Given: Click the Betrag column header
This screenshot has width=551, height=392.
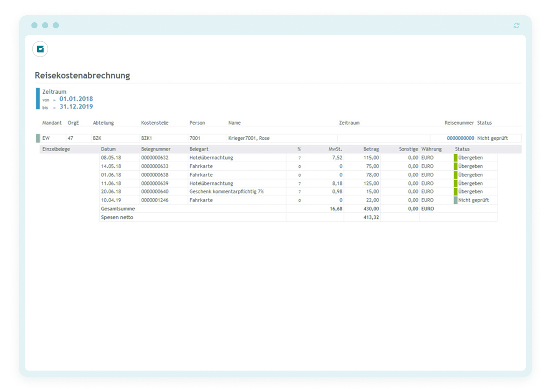Looking at the screenshot, I should pos(371,149).
